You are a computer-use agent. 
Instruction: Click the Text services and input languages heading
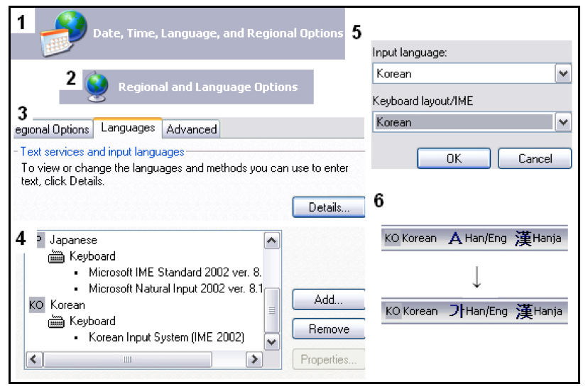pyautogui.click(x=102, y=152)
